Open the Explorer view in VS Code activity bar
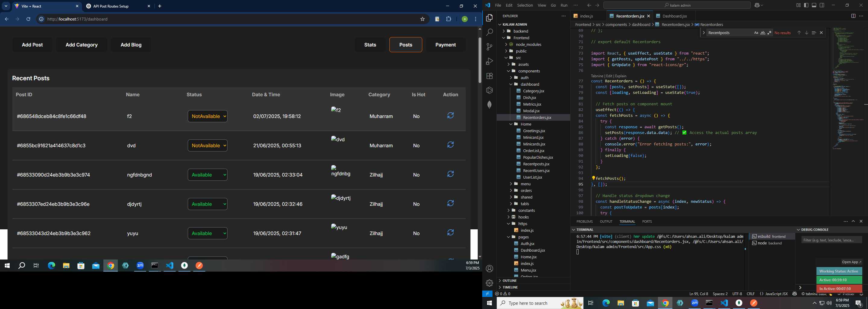Viewport: 868px width, 309px height. (489, 18)
